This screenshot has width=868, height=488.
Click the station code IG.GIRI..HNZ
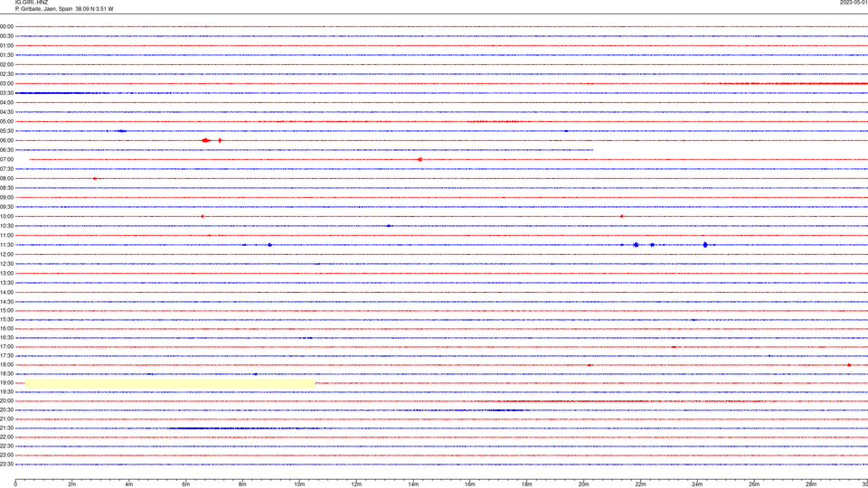[32, 2]
